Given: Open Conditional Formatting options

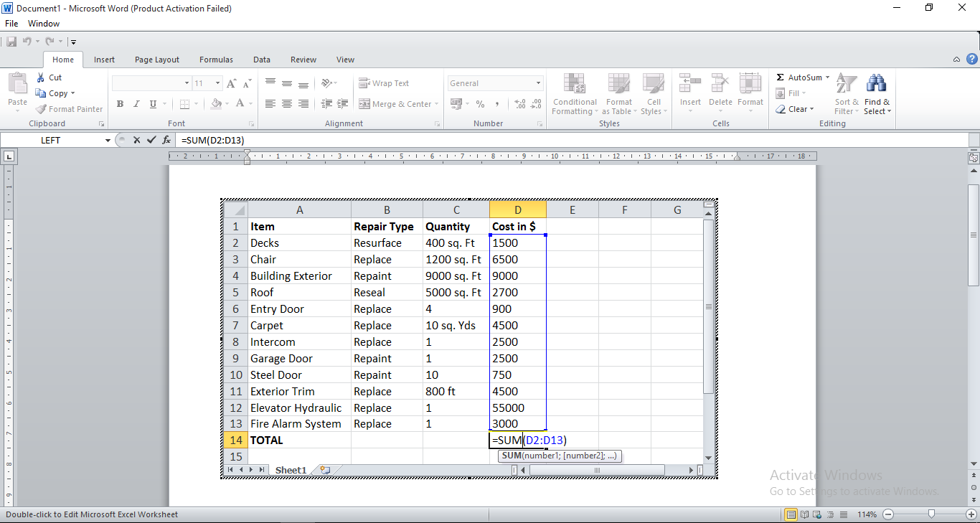Looking at the screenshot, I should coord(574,94).
